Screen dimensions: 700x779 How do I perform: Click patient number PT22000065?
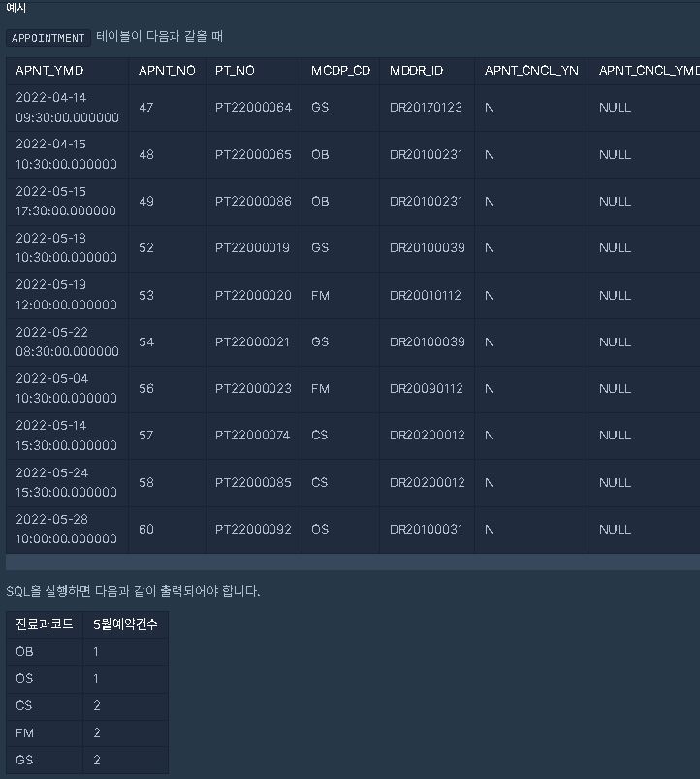pos(253,154)
